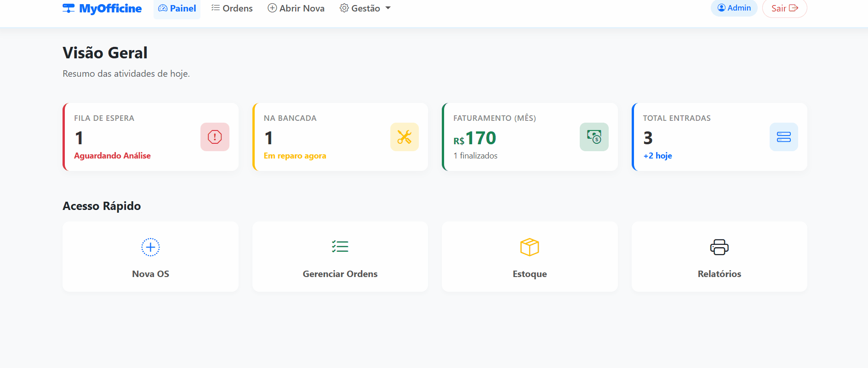Click the green checklist icon
Screen dimensions: 868x368
340,247
